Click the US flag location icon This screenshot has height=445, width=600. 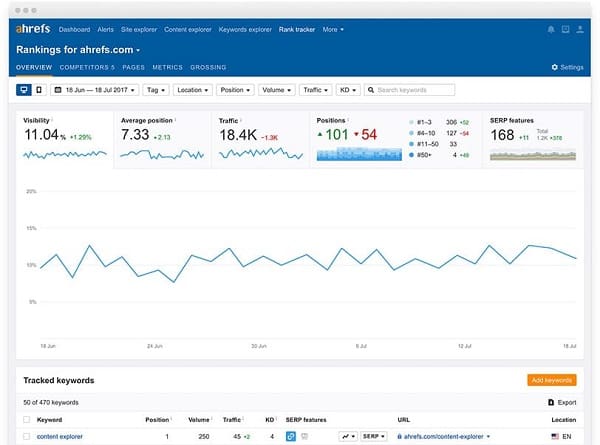[x=555, y=437]
